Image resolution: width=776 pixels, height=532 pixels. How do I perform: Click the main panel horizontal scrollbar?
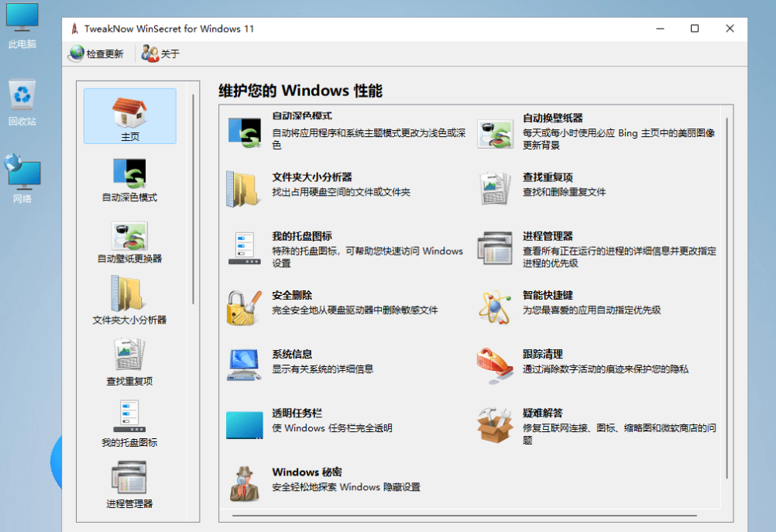pos(465,515)
